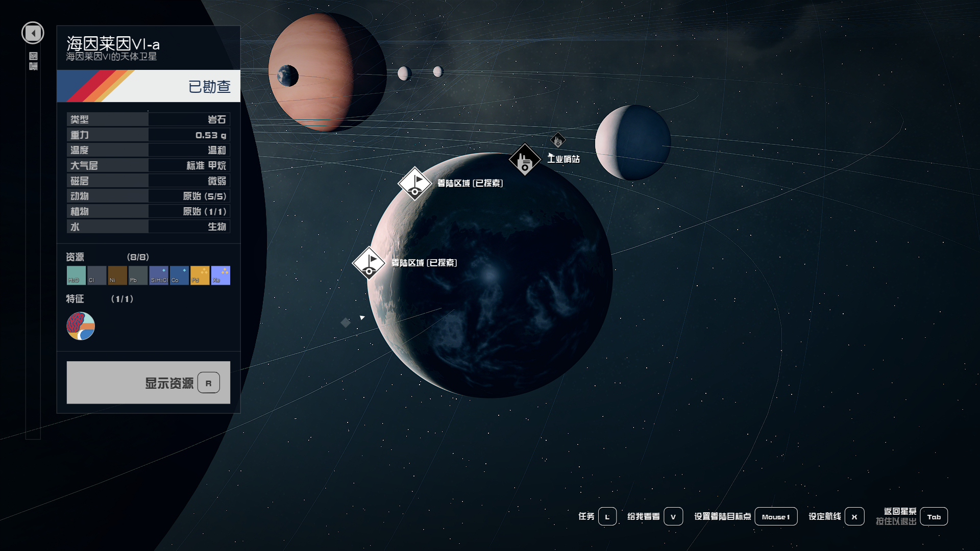Click the 返回星系 Tab key button
This screenshot has width=980, height=551.
pos(934,516)
